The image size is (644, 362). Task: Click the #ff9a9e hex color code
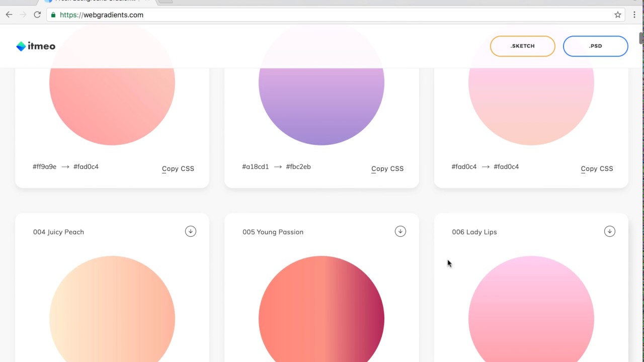(45, 166)
